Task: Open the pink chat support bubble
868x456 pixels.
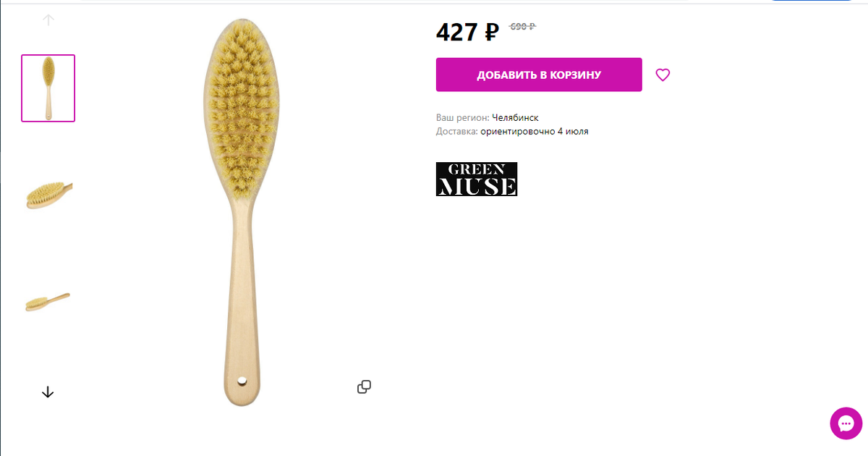Action: pos(846,423)
